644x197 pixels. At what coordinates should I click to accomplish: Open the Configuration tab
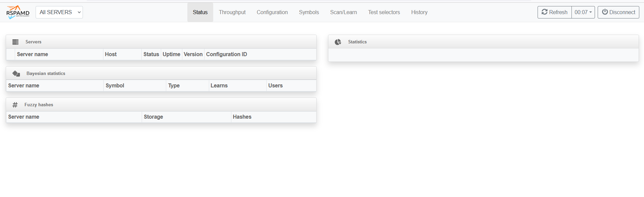[272, 12]
